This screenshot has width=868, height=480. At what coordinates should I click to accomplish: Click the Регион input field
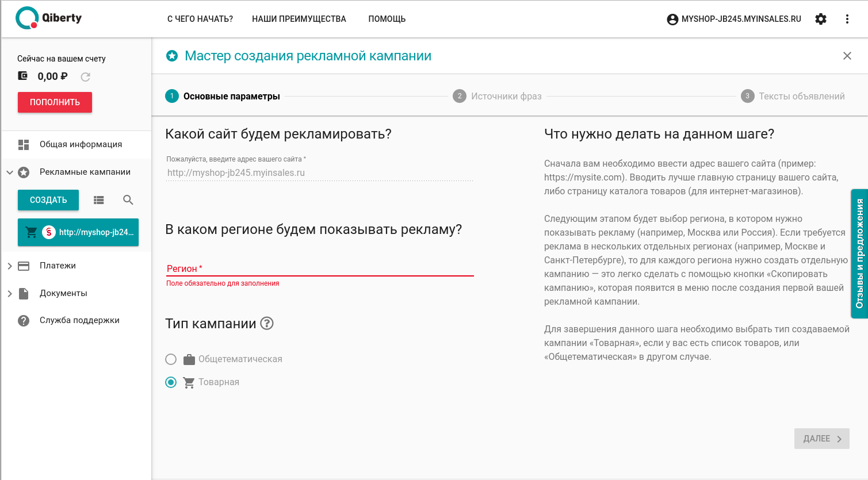pos(320,268)
